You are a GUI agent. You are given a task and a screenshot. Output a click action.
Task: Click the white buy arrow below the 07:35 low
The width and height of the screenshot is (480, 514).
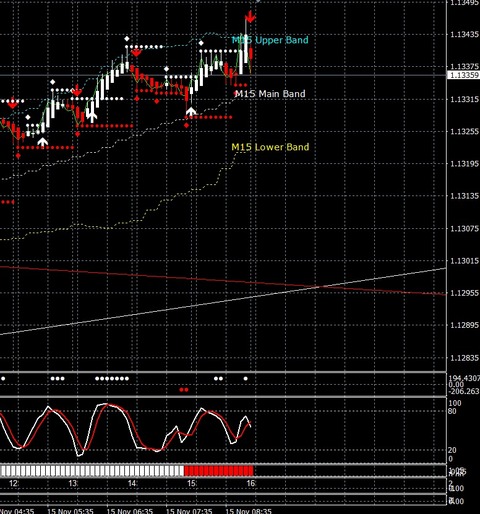(191, 111)
